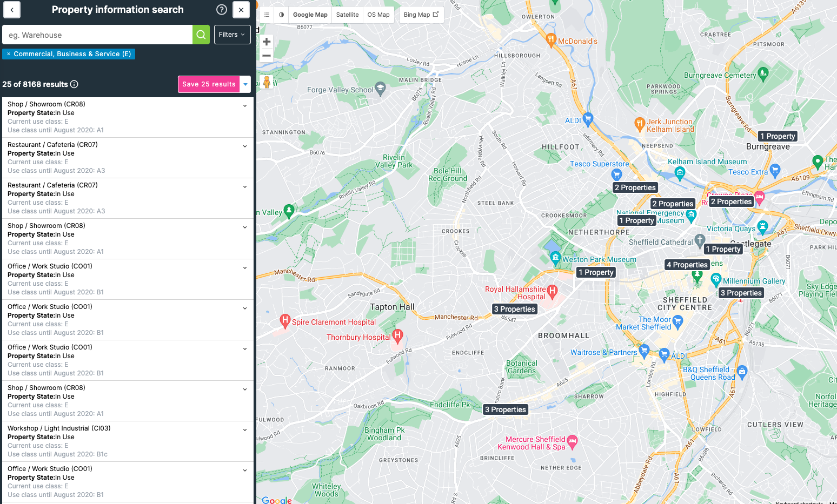Select the Pegman Street View icon
Screen dimensions: 837x504
coord(267,82)
